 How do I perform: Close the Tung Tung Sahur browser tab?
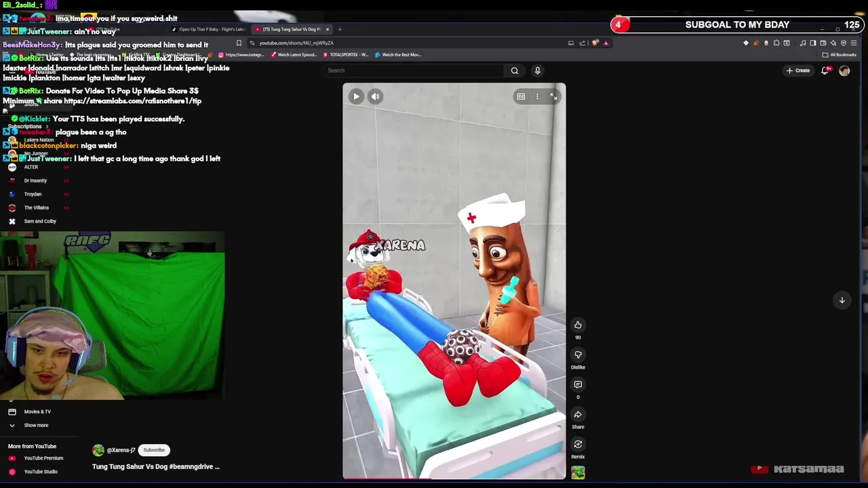[327, 29]
